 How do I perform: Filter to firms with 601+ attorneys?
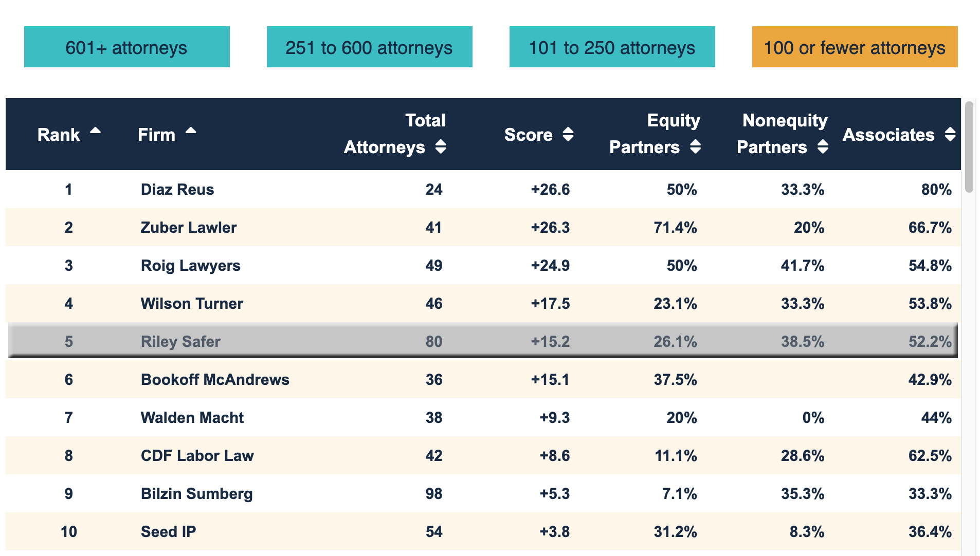coord(126,47)
